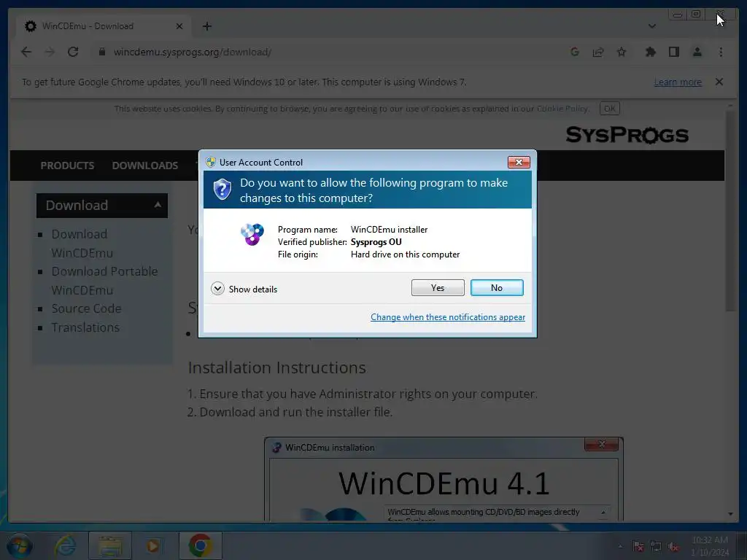This screenshot has width=747, height=560.
Task: Open Windows Media Player from taskbar
Action: [153, 545]
